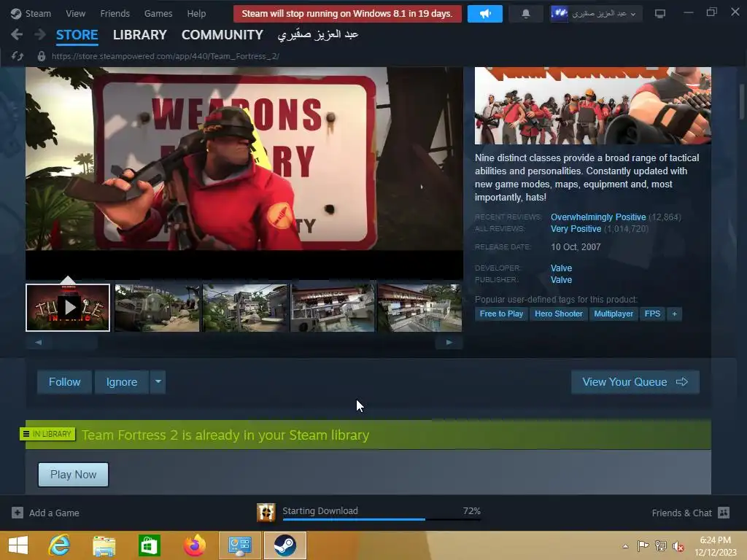Image resolution: width=747 pixels, height=560 pixels.
Task: Open the Steam menu
Action: click(38, 13)
